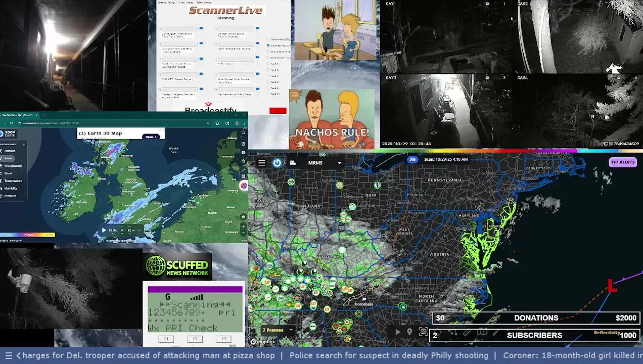The width and height of the screenshot is (643, 364).
Task: Zoom in on the Zoom Earth map
Action: pyautogui.click(x=243, y=226)
